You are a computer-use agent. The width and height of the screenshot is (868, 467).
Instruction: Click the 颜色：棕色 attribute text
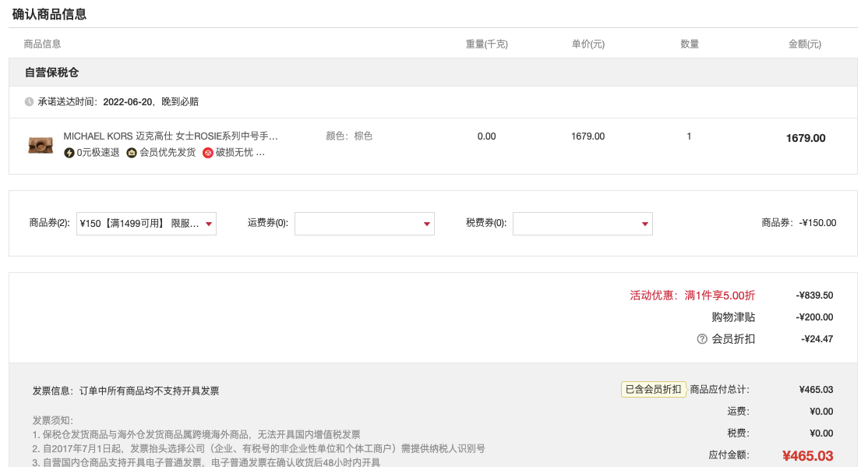click(349, 136)
